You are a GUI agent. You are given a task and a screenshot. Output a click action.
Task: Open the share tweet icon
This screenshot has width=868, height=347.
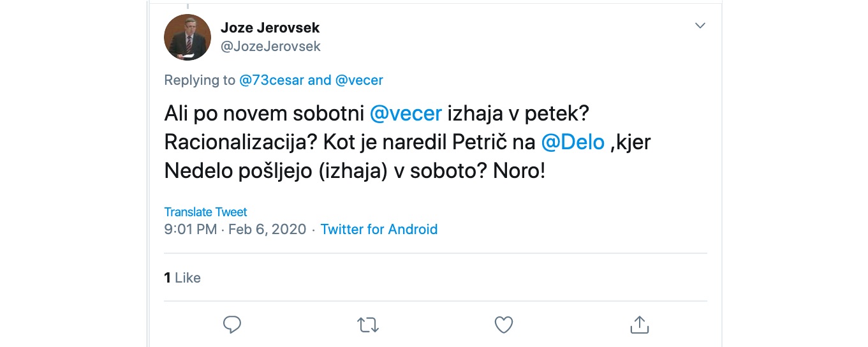(639, 325)
